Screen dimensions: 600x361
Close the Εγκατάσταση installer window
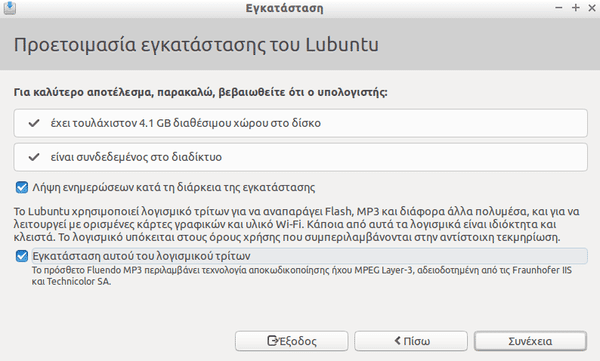(x=592, y=8)
